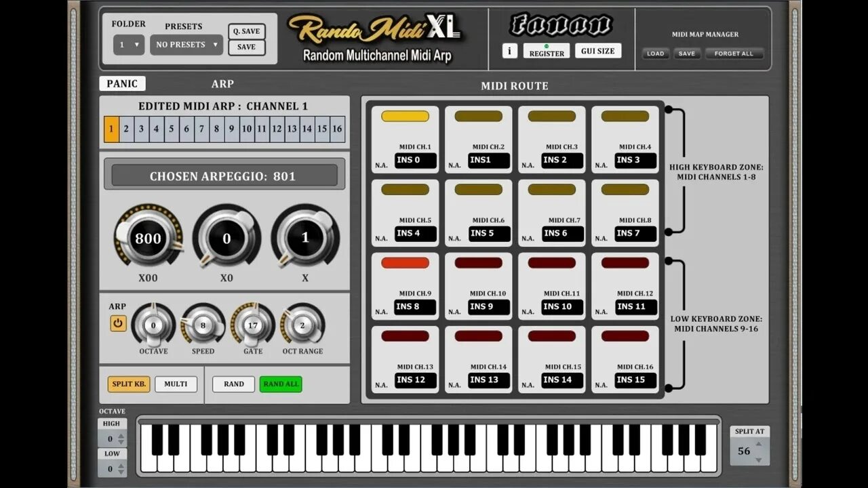Click the FORGET ALL button
This screenshot has width=868, height=488.
click(734, 54)
